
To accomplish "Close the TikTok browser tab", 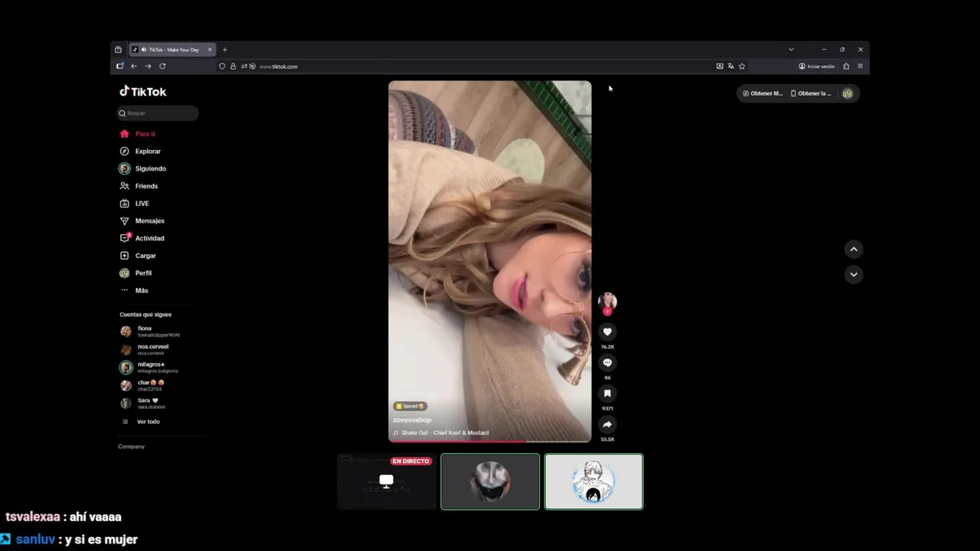I will (x=210, y=50).
